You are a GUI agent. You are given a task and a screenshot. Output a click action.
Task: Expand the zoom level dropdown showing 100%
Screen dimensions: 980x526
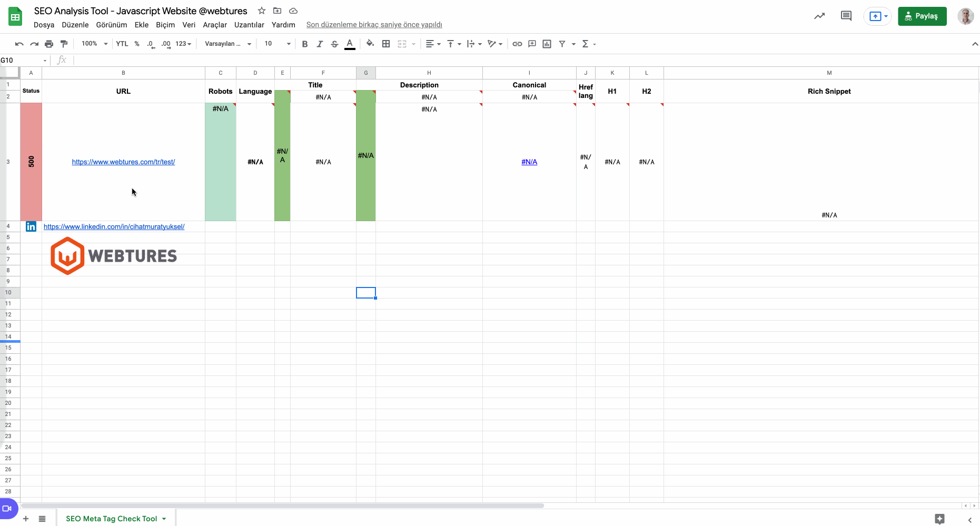pos(93,44)
